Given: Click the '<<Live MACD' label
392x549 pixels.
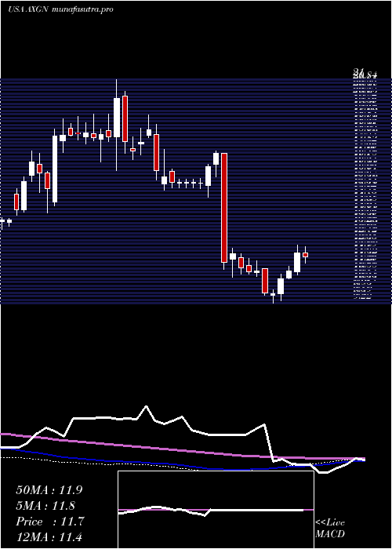Looking at the screenshot, I should (x=330, y=529).
